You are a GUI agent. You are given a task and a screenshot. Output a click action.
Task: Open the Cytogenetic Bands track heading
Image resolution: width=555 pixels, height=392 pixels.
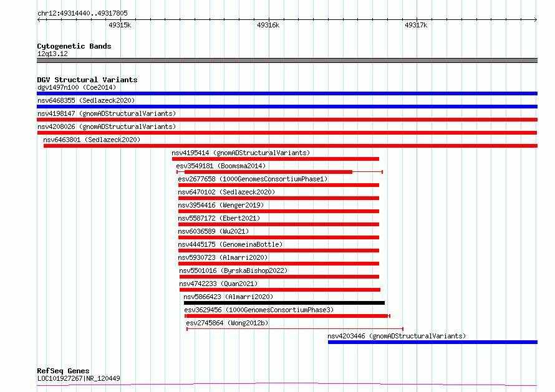click(74, 46)
